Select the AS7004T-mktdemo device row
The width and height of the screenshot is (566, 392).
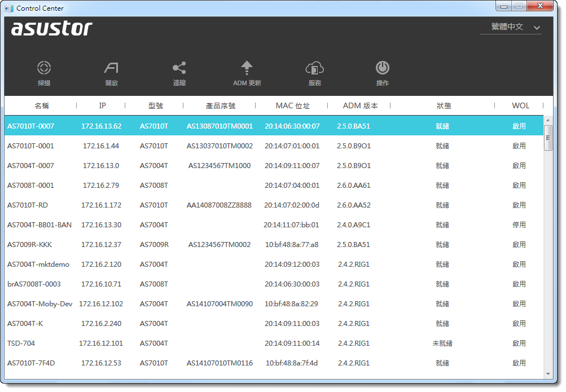point(274,265)
